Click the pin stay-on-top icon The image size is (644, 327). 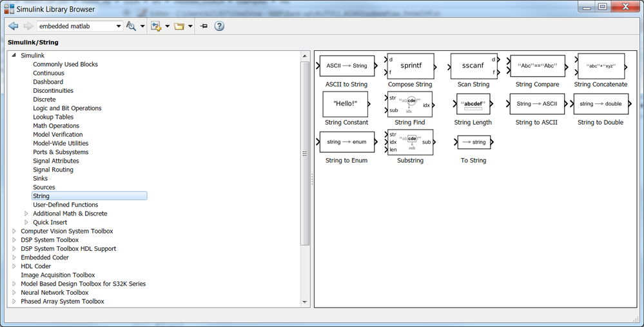[x=204, y=26]
